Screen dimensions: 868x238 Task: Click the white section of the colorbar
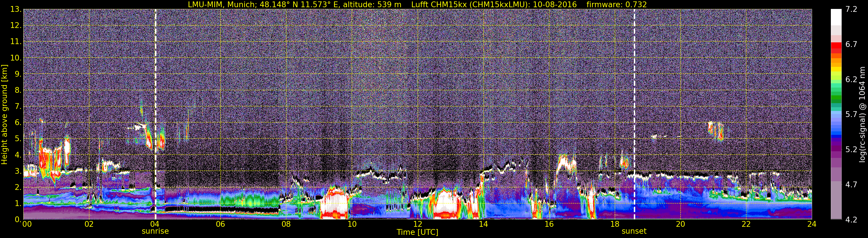point(836,17)
